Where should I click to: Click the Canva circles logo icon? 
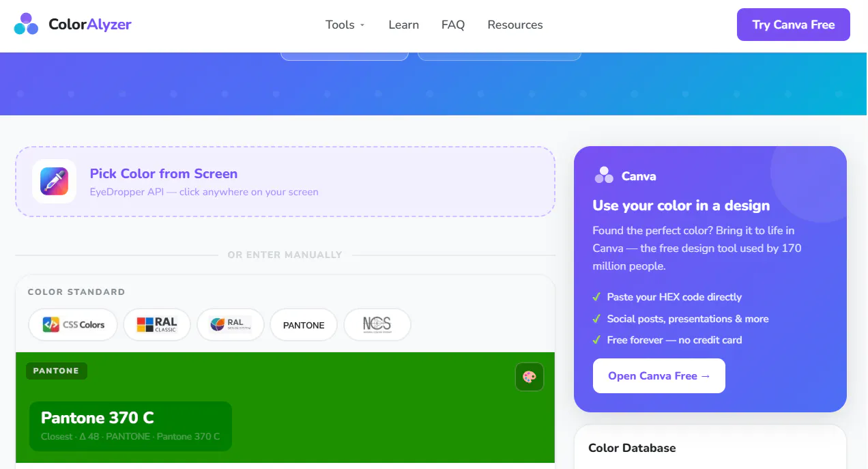(604, 175)
